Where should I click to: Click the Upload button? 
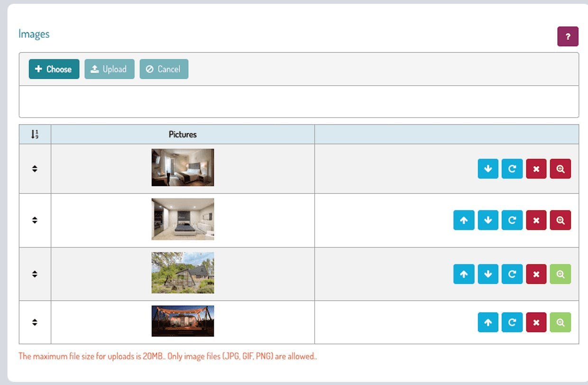coord(110,69)
